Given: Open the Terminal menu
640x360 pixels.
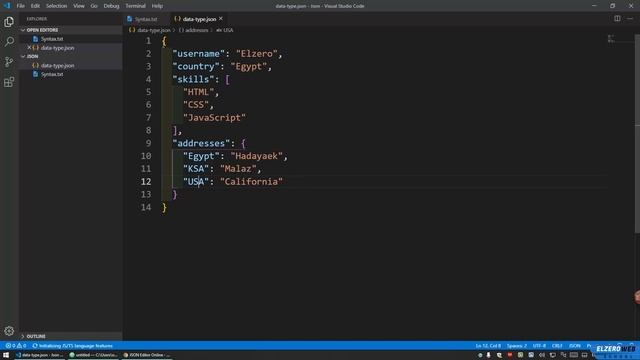Looking at the screenshot, I should coord(136,6).
